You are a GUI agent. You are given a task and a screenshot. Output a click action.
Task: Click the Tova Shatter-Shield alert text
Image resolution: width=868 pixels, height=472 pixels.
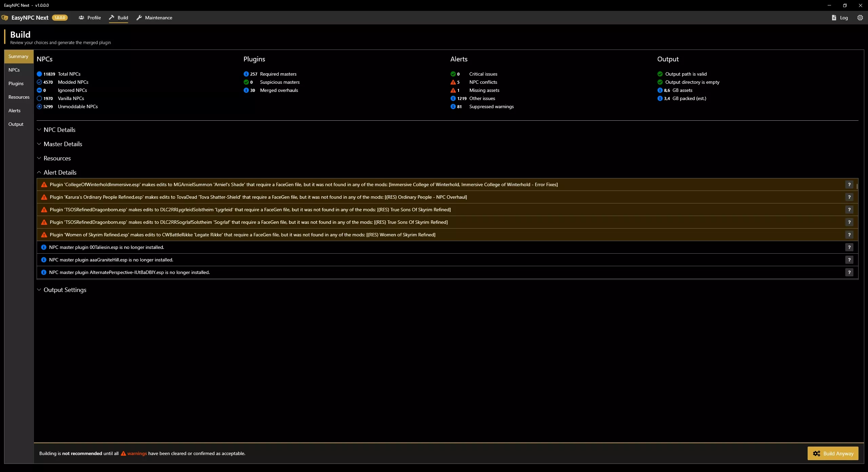258,197
